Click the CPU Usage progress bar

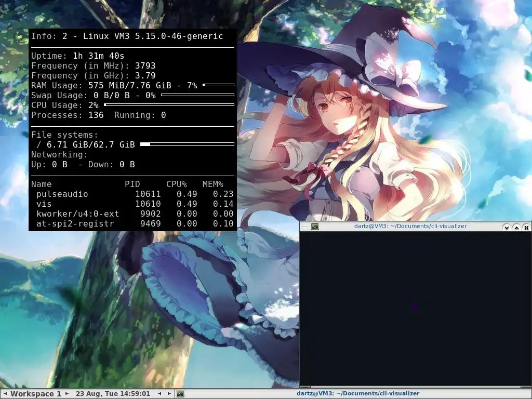click(169, 104)
